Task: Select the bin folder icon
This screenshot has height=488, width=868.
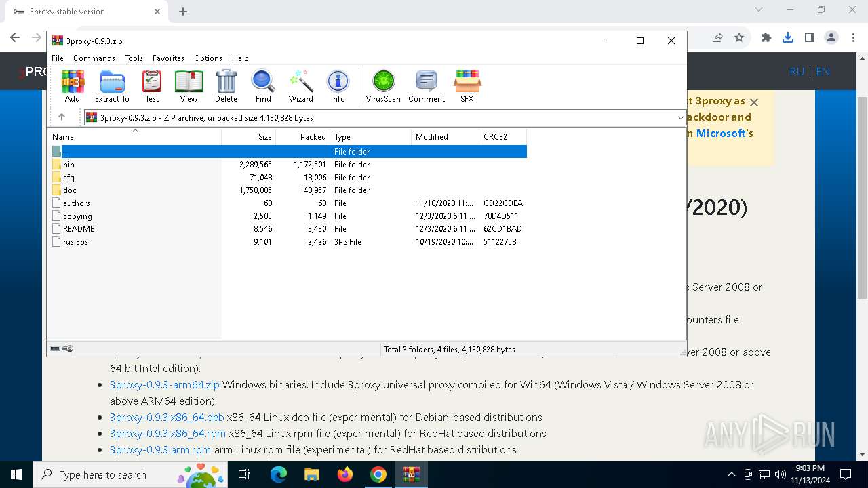Action: point(57,165)
